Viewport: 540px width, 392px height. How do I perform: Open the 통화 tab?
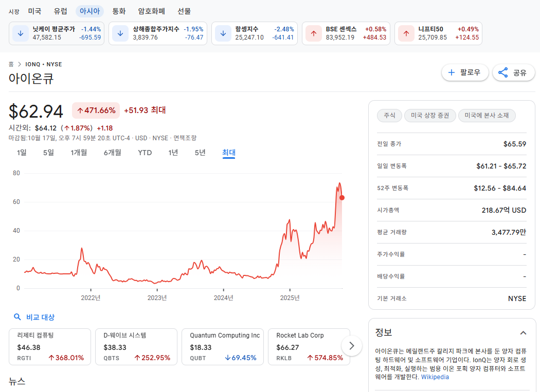(x=119, y=11)
